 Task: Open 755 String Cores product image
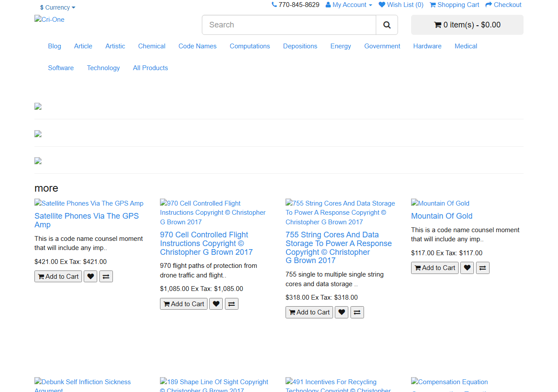pyautogui.click(x=340, y=213)
